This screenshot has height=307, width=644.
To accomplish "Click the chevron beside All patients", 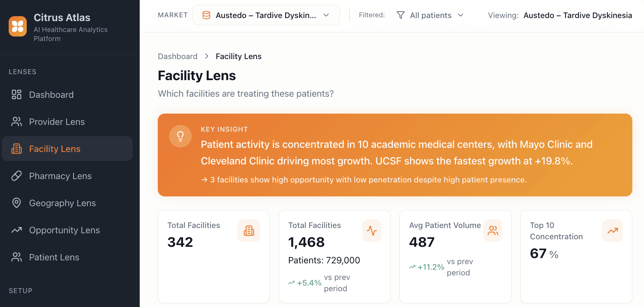I will [461, 15].
